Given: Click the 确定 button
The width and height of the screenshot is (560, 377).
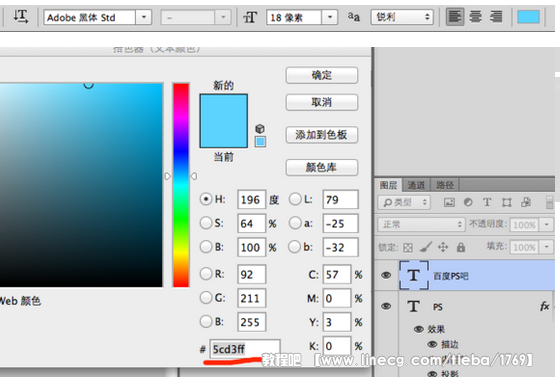Looking at the screenshot, I should [321, 75].
